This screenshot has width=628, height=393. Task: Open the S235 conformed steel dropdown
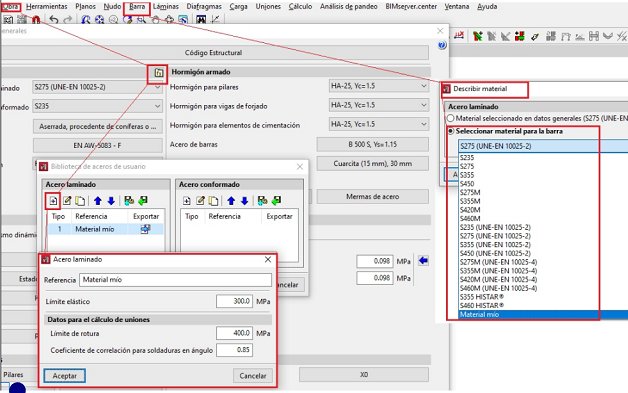97,107
